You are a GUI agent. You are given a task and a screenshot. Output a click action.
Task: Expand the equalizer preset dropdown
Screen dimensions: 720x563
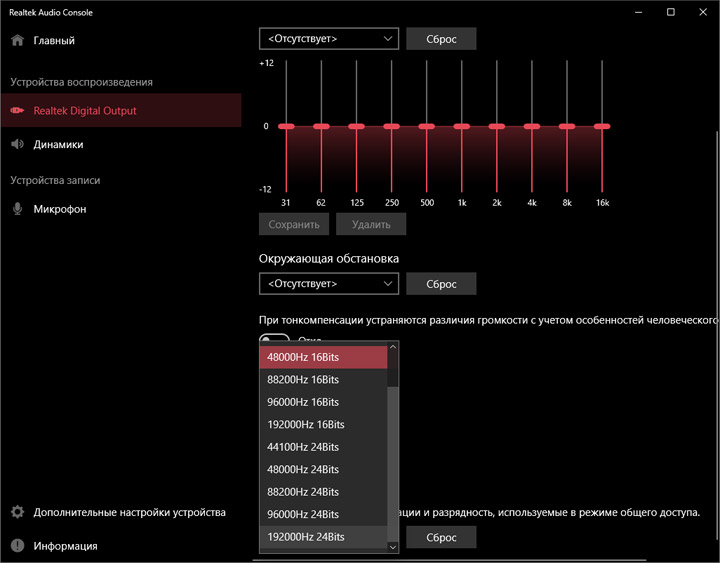pyautogui.click(x=329, y=39)
